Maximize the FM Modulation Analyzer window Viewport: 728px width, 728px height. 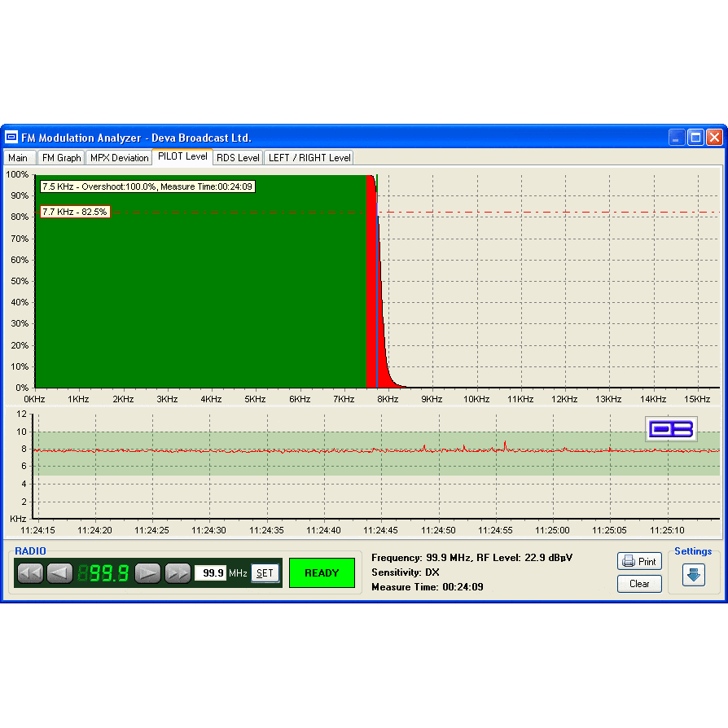[695, 138]
